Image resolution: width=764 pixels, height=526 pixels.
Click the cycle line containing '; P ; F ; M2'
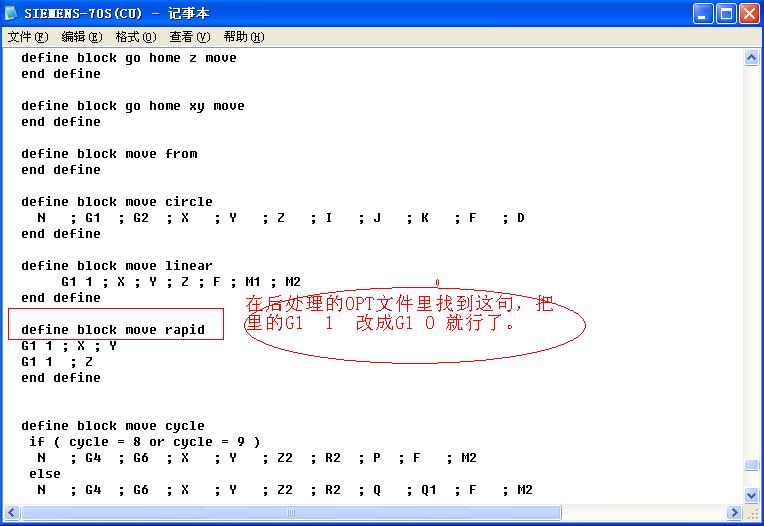[x=257, y=458]
